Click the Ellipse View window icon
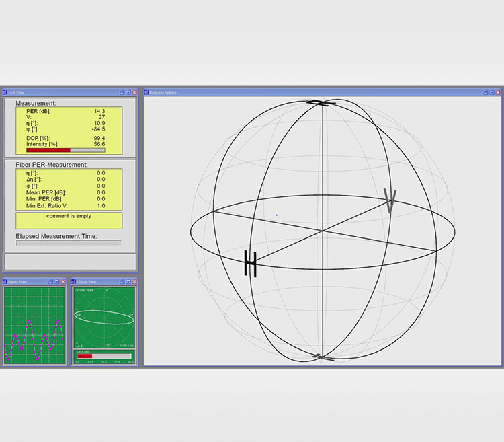The width and height of the screenshot is (504, 442). point(74,281)
